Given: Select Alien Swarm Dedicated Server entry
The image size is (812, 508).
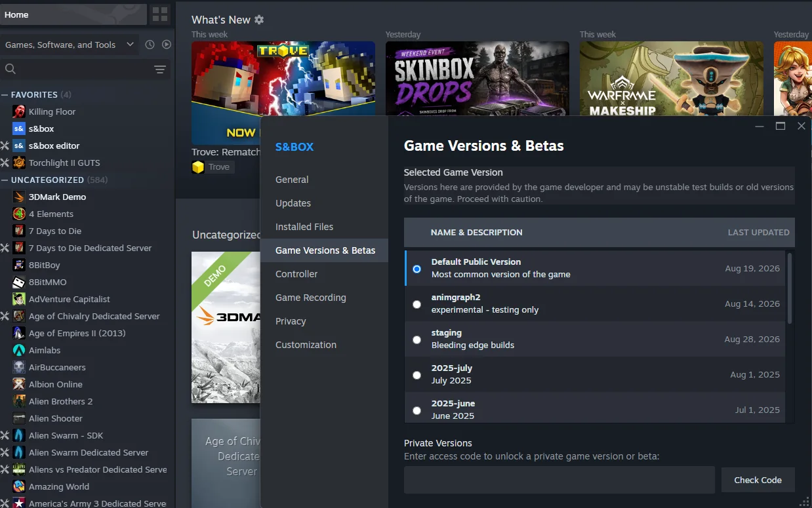Looking at the screenshot, I should (x=87, y=452).
